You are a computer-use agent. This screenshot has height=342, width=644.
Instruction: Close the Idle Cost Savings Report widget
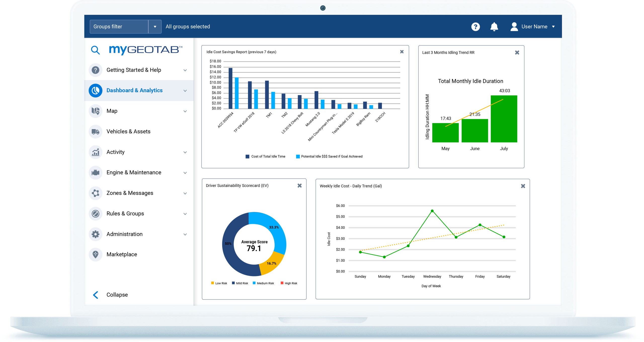pos(401,52)
